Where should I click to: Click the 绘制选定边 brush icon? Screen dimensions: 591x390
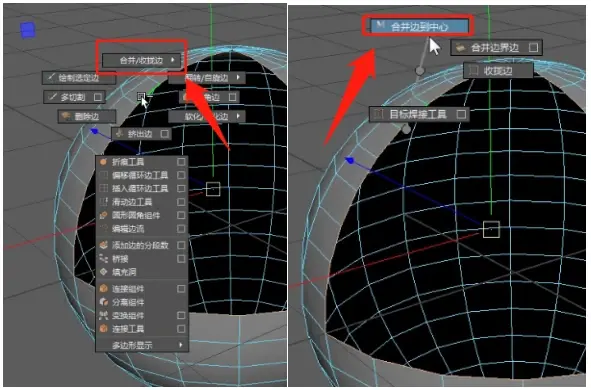coord(51,78)
